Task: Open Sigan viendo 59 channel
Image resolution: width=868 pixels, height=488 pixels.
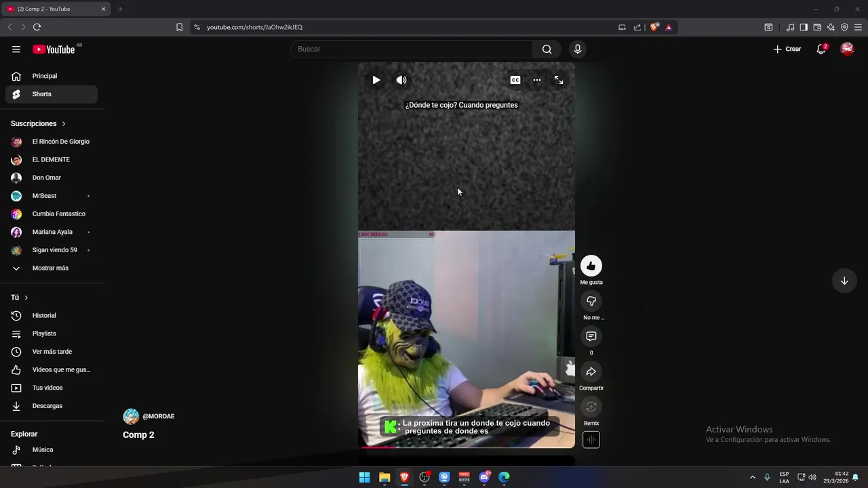Action: pyautogui.click(x=52, y=250)
